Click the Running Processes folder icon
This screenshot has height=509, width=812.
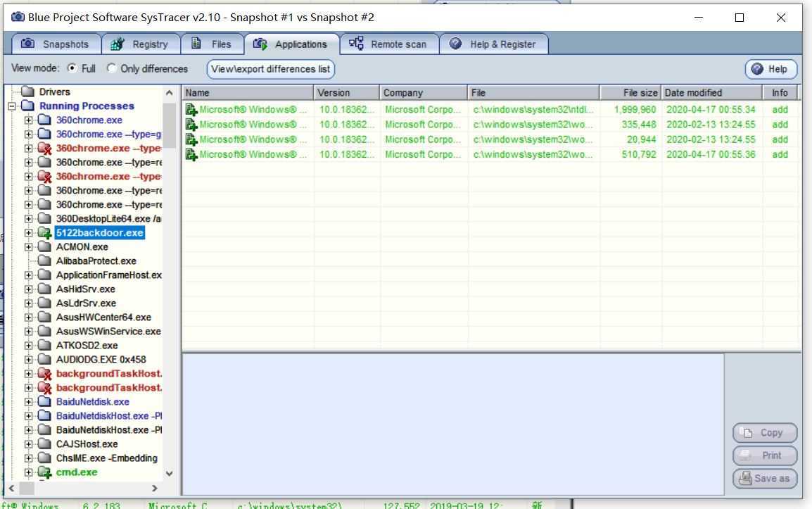(27, 106)
